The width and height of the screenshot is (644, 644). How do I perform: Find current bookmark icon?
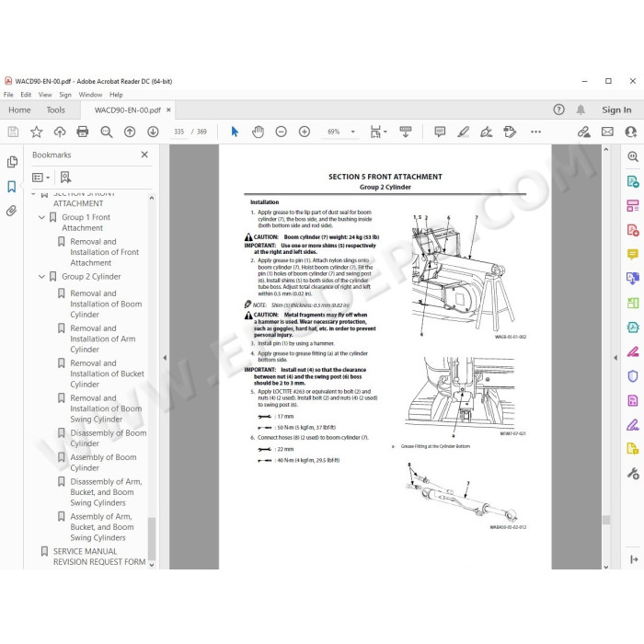[65, 178]
